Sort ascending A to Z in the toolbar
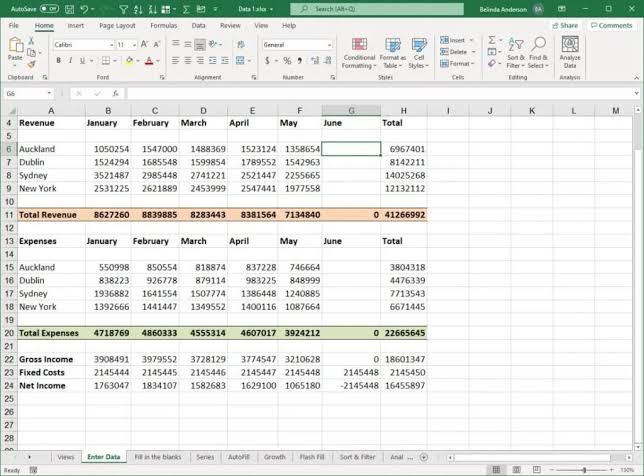Viewport: 644px width, 476px height. (138, 9)
